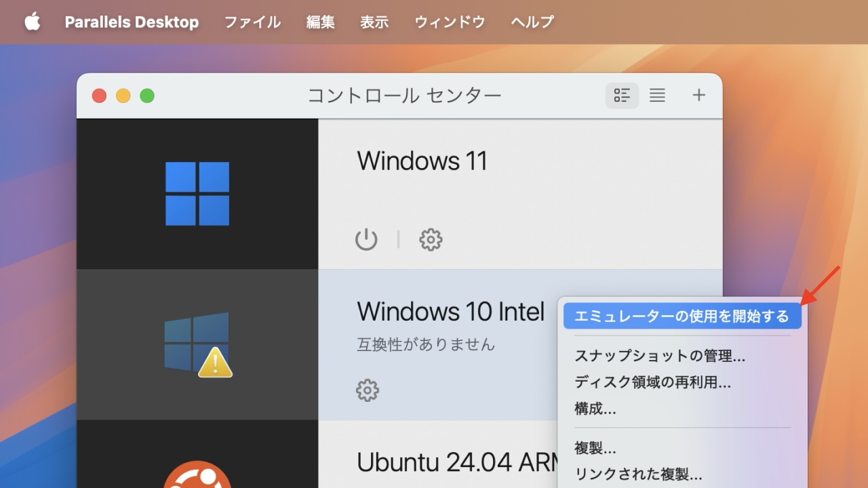
Task: Switch to expanded card view
Action: pyautogui.click(x=622, y=96)
